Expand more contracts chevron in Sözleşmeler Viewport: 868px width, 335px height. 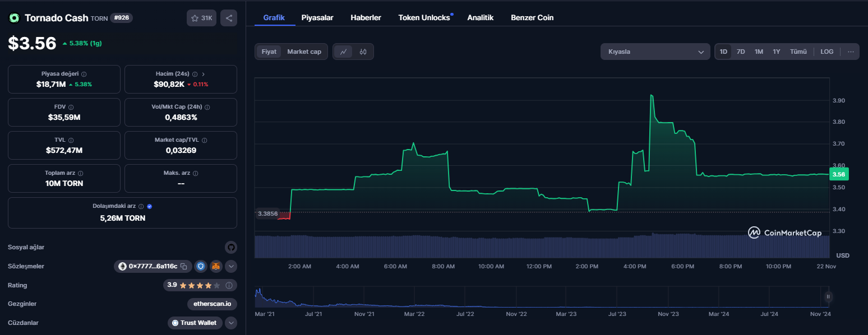(x=230, y=266)
